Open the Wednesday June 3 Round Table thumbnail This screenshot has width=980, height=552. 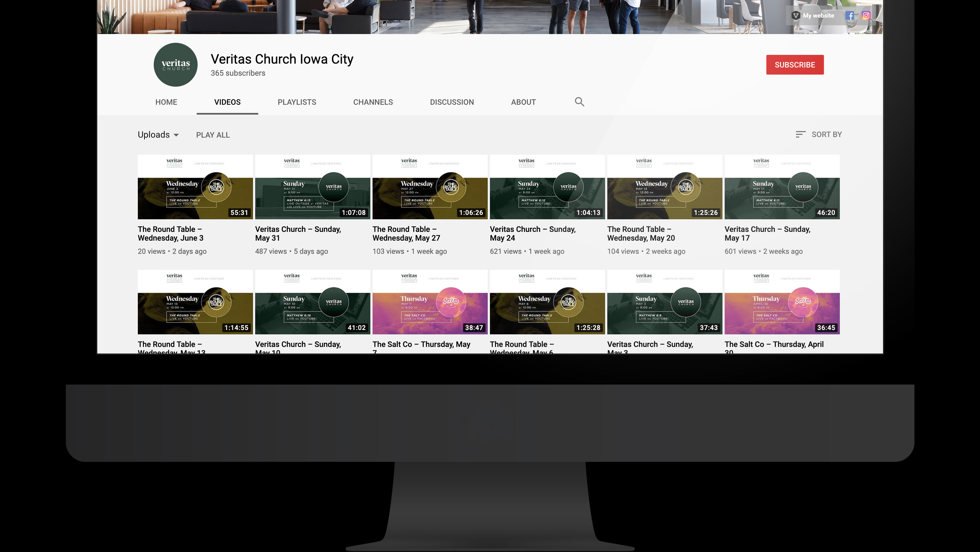(195, 187)
